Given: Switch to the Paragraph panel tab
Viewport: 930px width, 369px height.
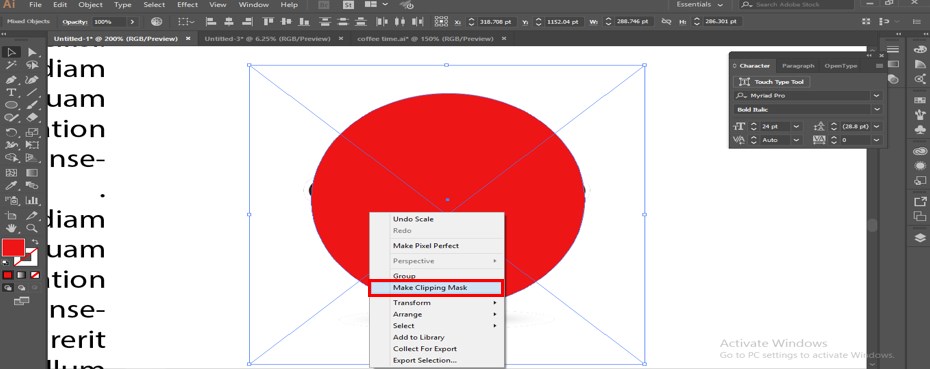Looking at the screenshot, I should point(798,66).
